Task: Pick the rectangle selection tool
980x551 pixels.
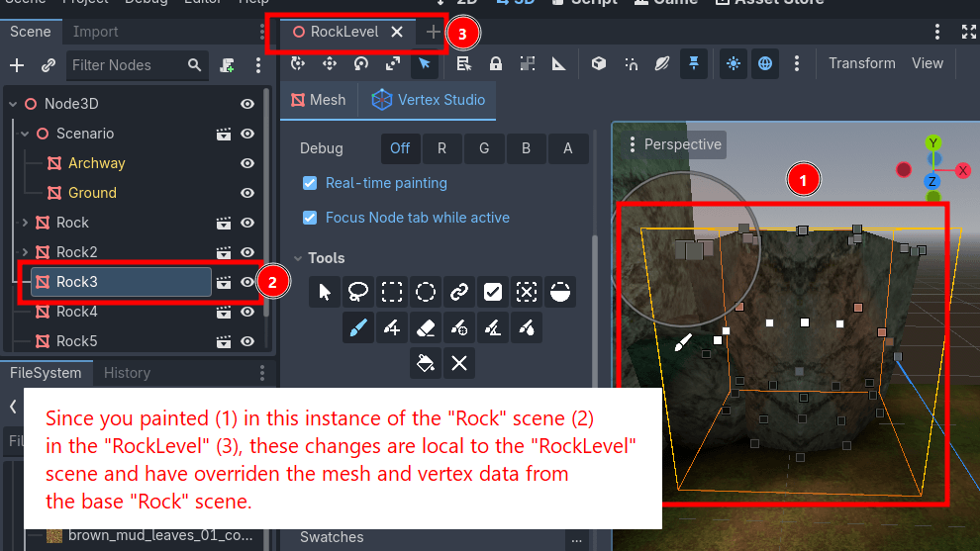Action: coord(392,292)
